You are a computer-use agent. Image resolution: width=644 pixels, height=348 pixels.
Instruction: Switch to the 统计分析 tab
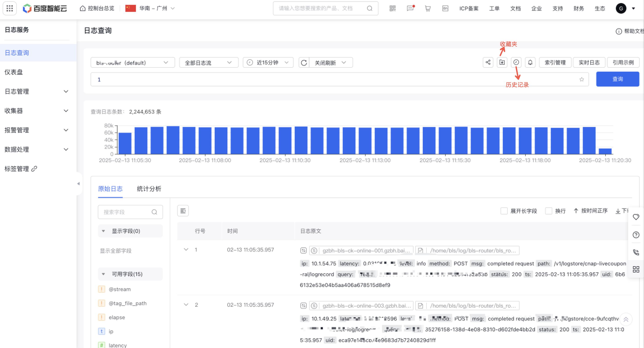(149, 189)
